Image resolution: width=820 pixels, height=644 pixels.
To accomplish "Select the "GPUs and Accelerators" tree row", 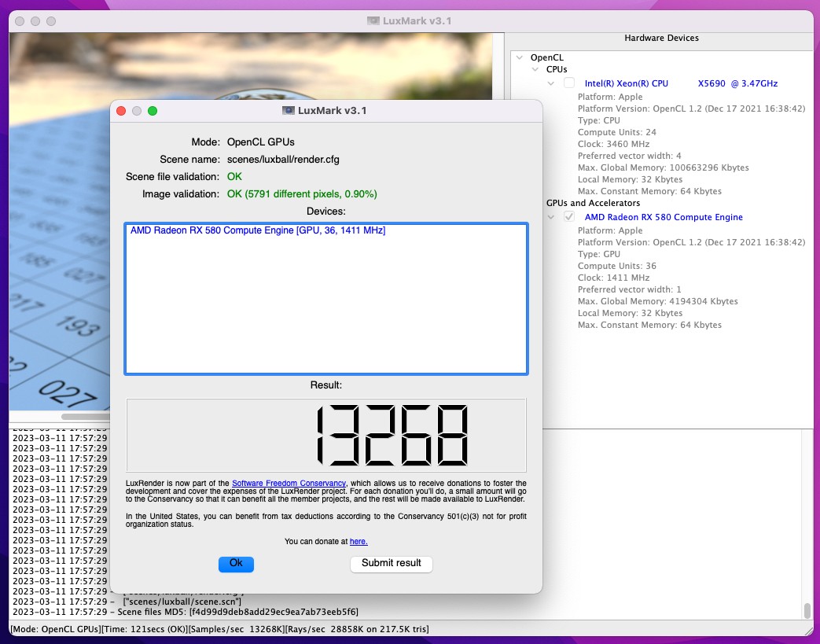I will tap(593, 203).
